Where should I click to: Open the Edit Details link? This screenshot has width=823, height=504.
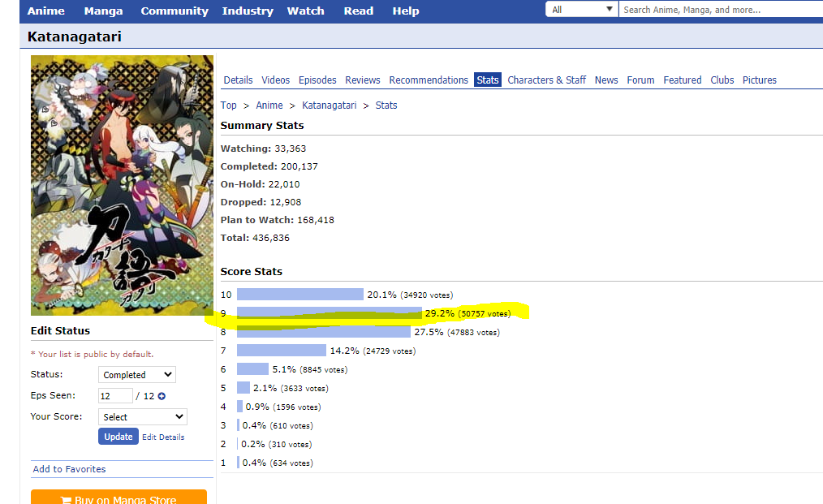pos(163,437)
